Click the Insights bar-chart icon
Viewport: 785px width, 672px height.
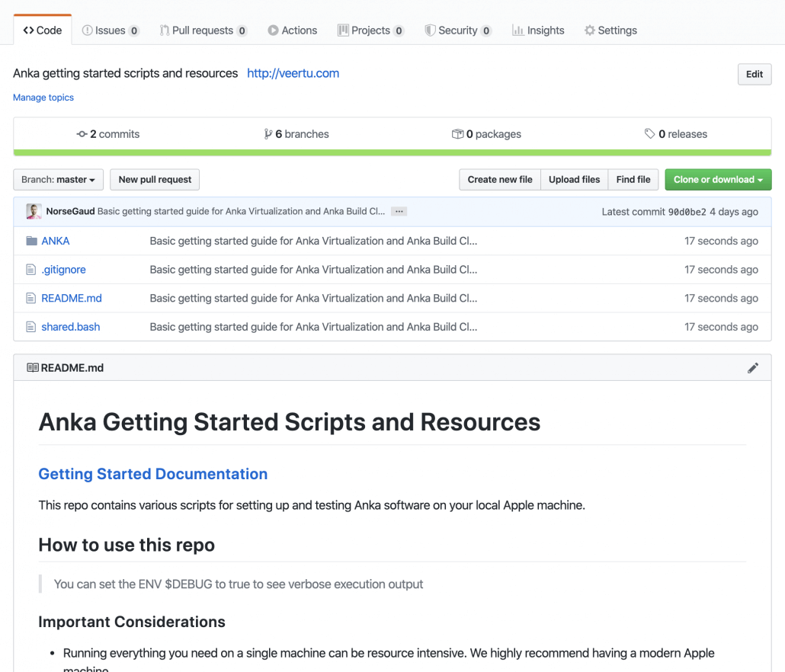click(517, 30)
